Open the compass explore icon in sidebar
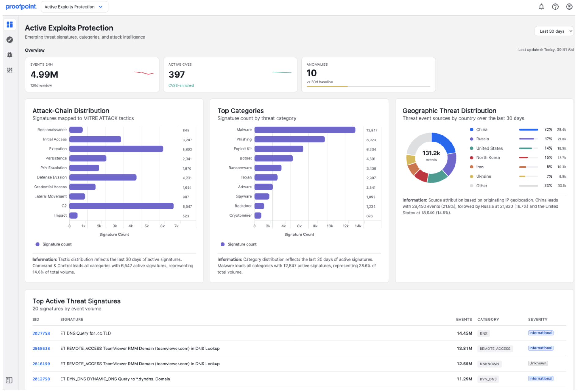This screenshot has height=392, width=580. pyautogui.click(x=10, y=40)
